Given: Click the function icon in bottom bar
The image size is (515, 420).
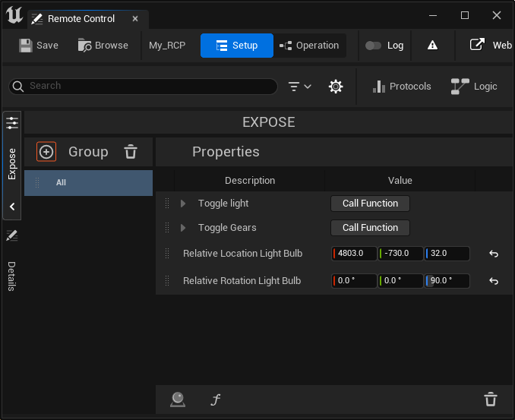Looking at the screenshot, I should click(x=216, y=399).
